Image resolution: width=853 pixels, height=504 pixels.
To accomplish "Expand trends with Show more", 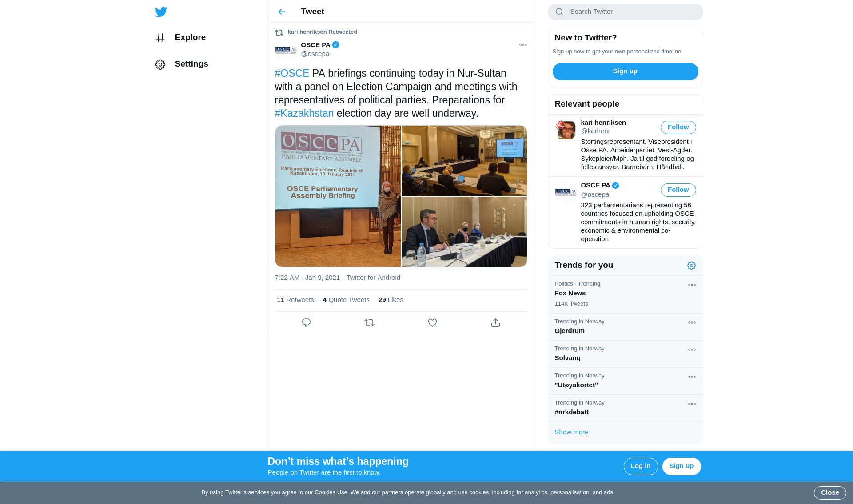I will tap(571, 432).
